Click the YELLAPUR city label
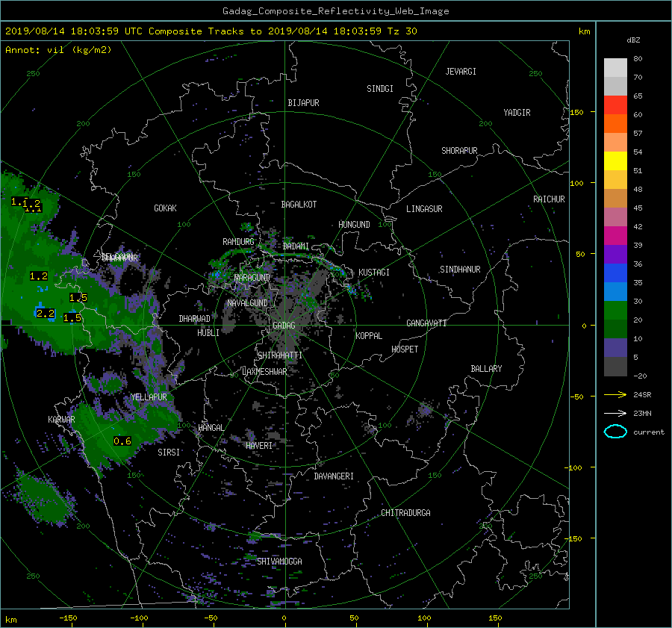 click(149, 397)
